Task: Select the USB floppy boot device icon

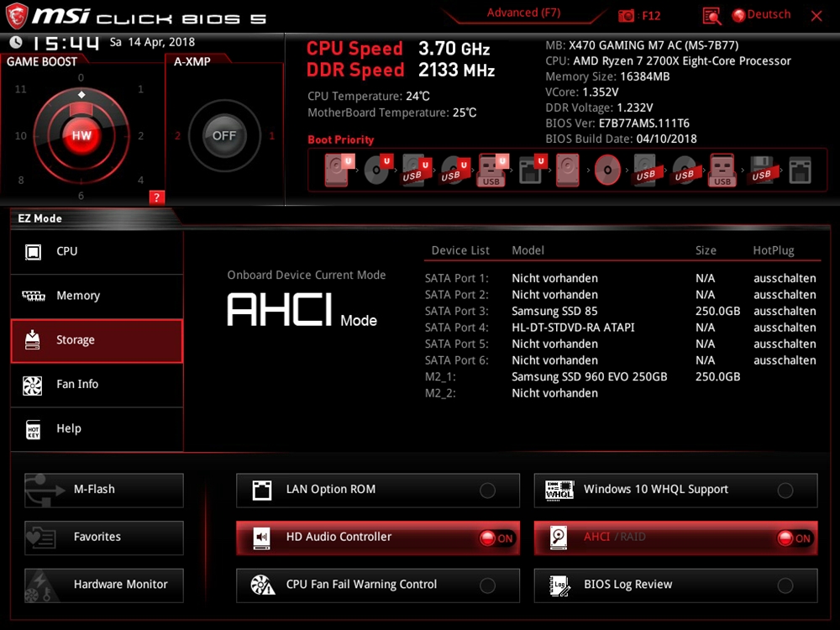Action: point(761,171)
